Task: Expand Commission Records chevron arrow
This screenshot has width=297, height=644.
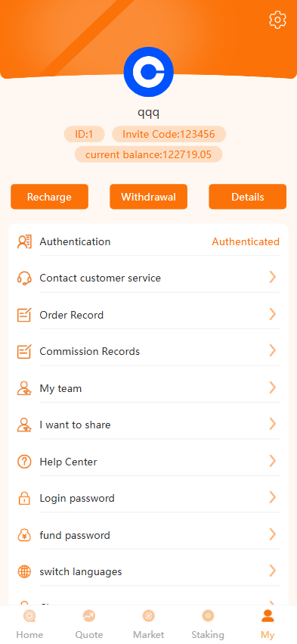Action: coord(272,350)
